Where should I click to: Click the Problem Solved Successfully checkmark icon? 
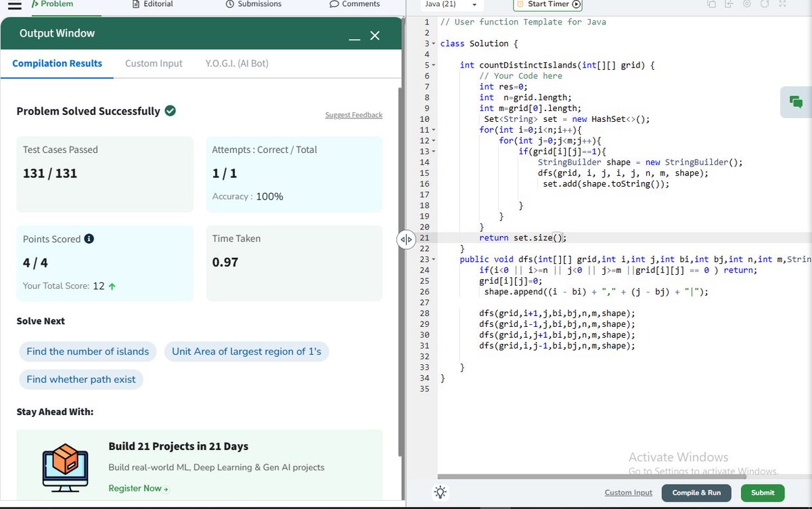tap(171, 110)
